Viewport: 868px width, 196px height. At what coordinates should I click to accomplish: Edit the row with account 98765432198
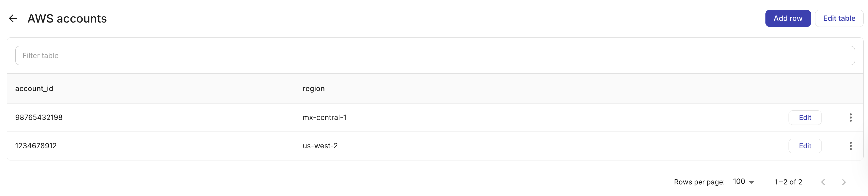click(x=805, y=117)
